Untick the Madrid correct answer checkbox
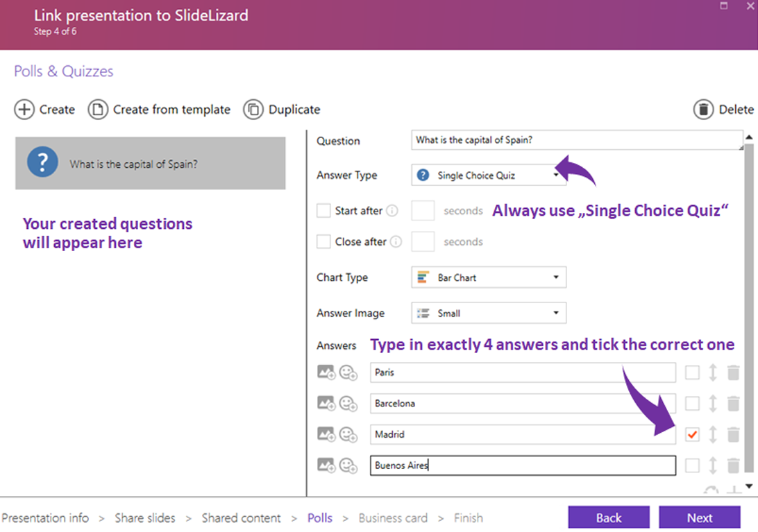 692,434
